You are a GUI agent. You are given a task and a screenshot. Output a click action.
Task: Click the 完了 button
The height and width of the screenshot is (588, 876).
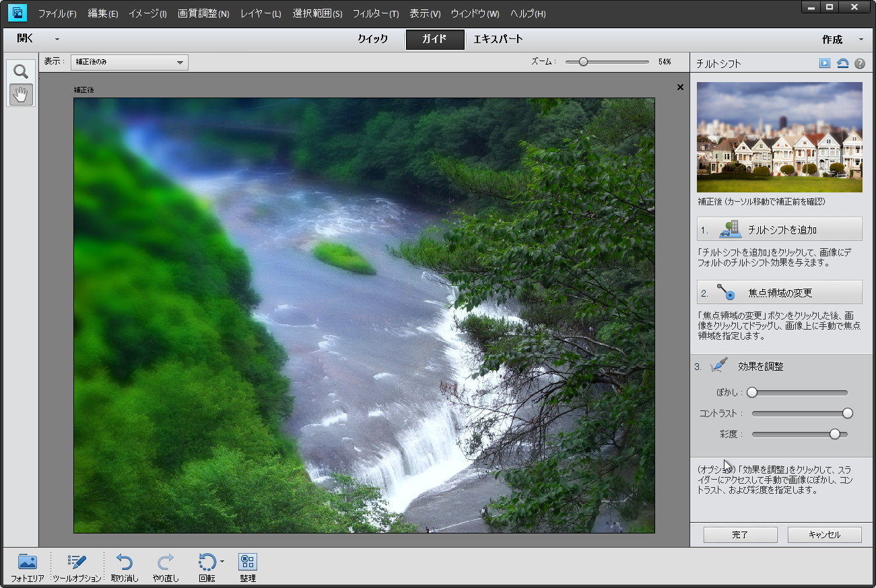(740, 535)
